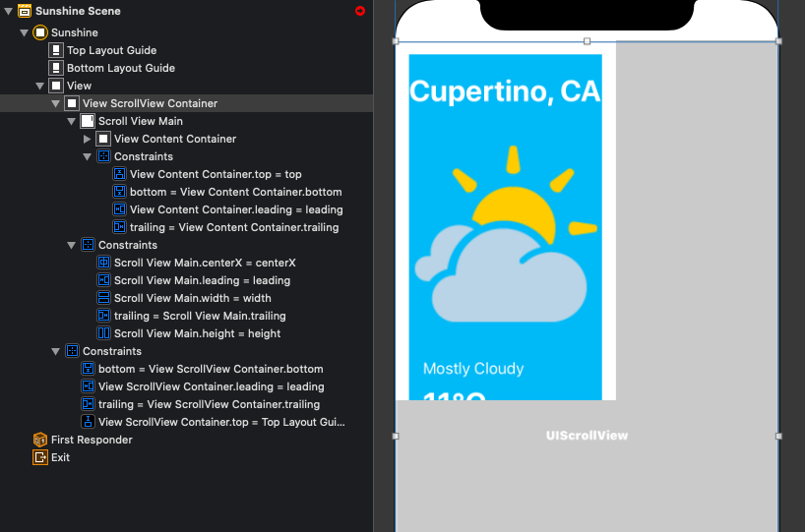
Task: Expand the View Content Container disclosure triangle
Action: [87, 139]
